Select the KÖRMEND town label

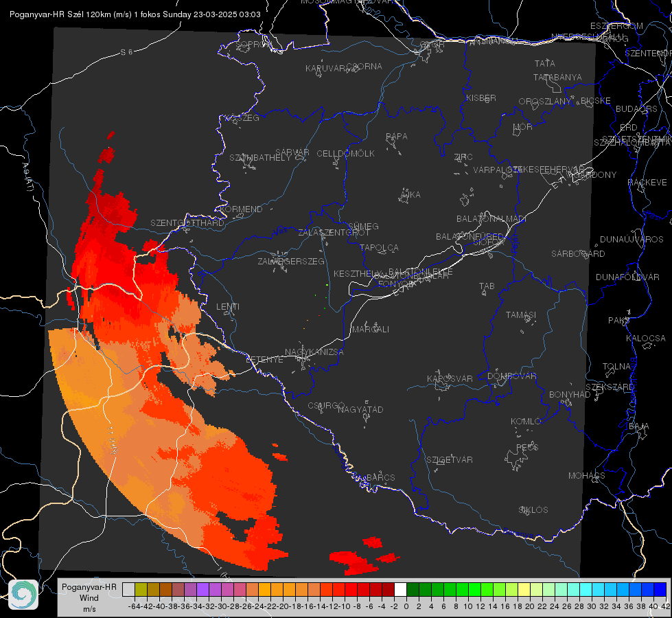tap(241, 209)
